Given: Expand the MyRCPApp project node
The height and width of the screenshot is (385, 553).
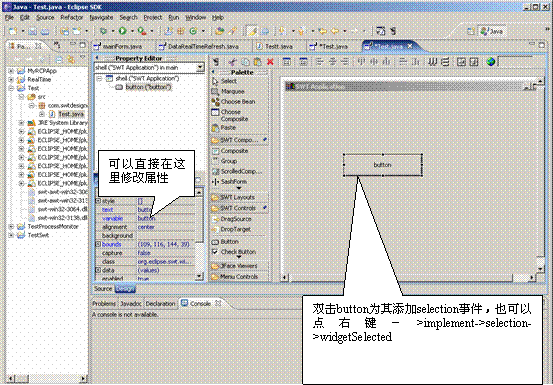Looking at the screenshot, I should [11, 71].
